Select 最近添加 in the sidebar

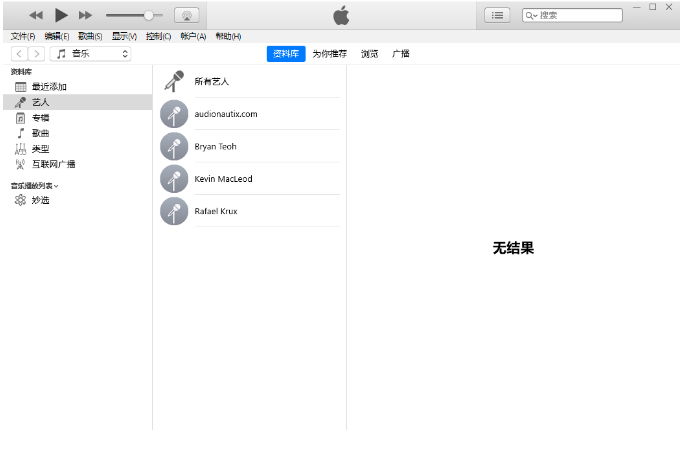(x=78, y=87)
